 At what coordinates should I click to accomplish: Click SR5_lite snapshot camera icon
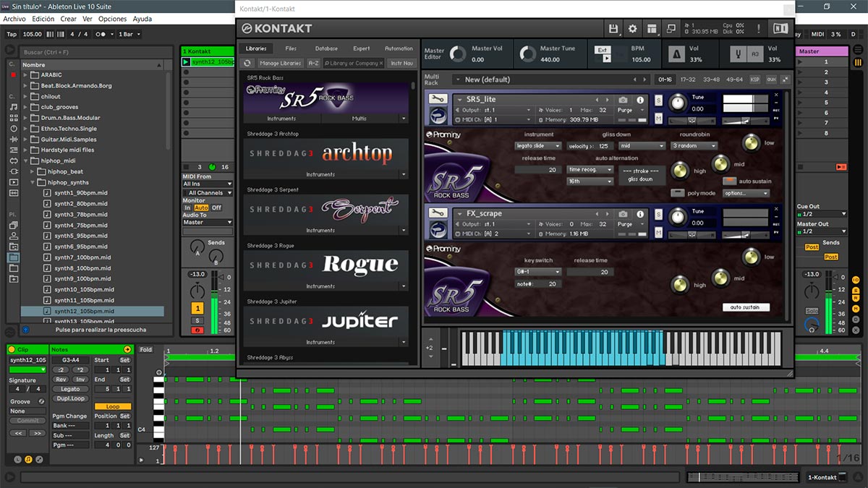coord(624,100)
